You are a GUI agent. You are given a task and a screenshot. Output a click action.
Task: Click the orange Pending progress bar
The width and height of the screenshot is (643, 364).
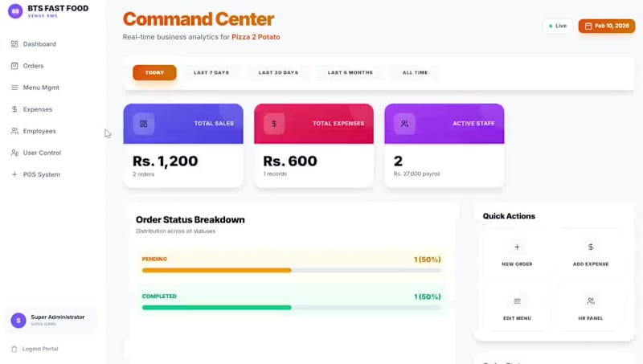click(x=216, y=270)
